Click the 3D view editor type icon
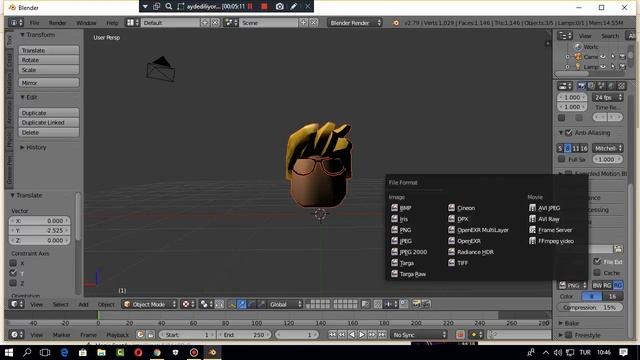640x360 pixels. [x=17, y=304]
